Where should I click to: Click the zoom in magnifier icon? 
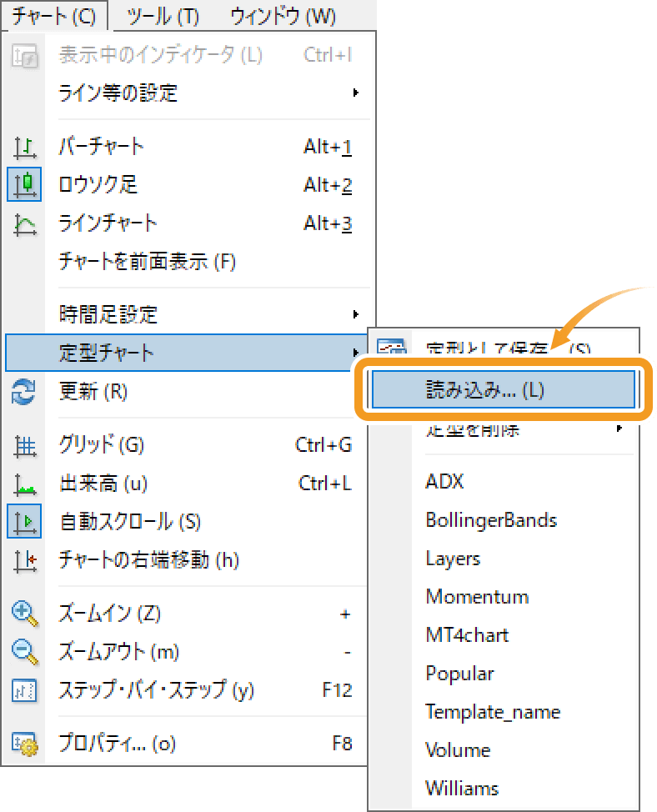[x=24, y=614]
